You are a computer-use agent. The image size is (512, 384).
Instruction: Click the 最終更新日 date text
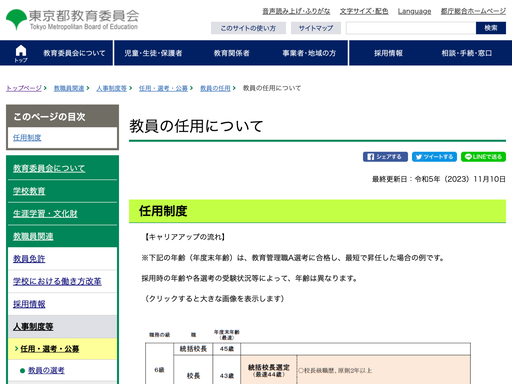439,179
